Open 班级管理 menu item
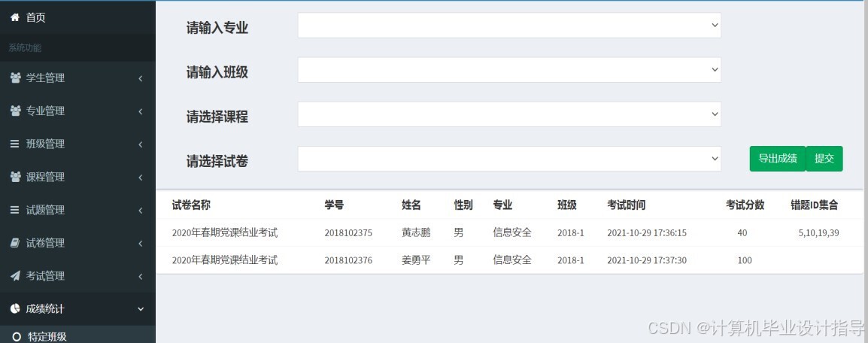This screenshot has height=343, width=868. [77, 144]
